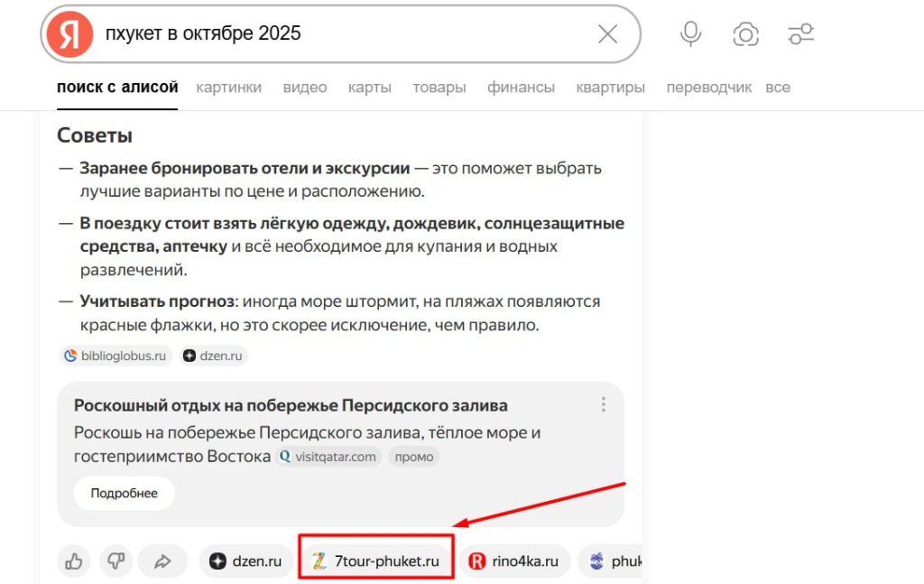Like the answer with thumbs up
924x584 pixels.
74,561
